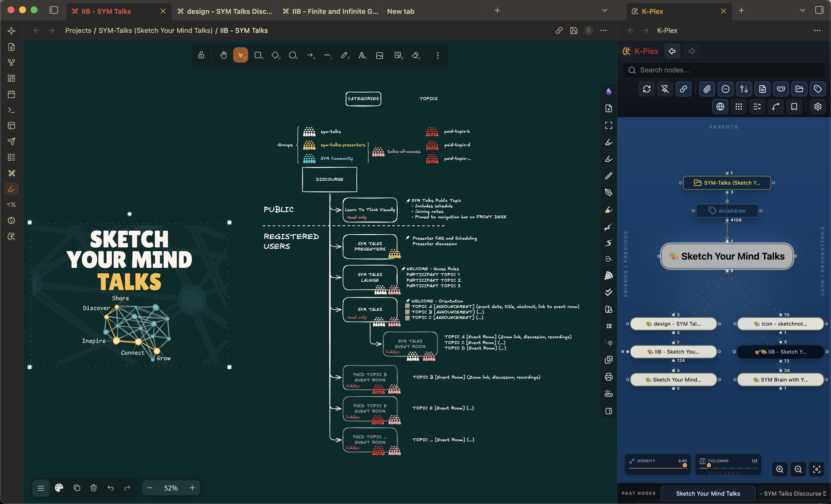Viewport: 831px width, 504px height.
Task: Redo the canvas action
Action: pos(127,488)
